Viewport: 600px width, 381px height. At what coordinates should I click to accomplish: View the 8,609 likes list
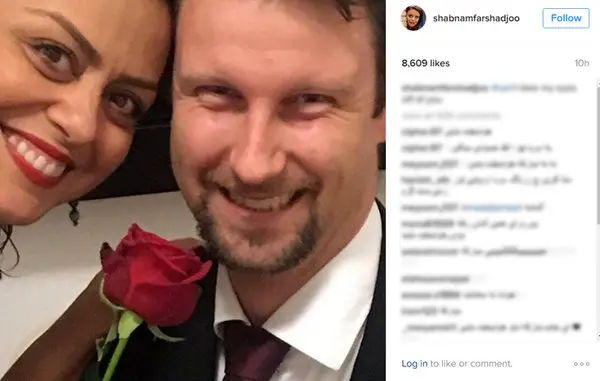(x=426, y=63)
